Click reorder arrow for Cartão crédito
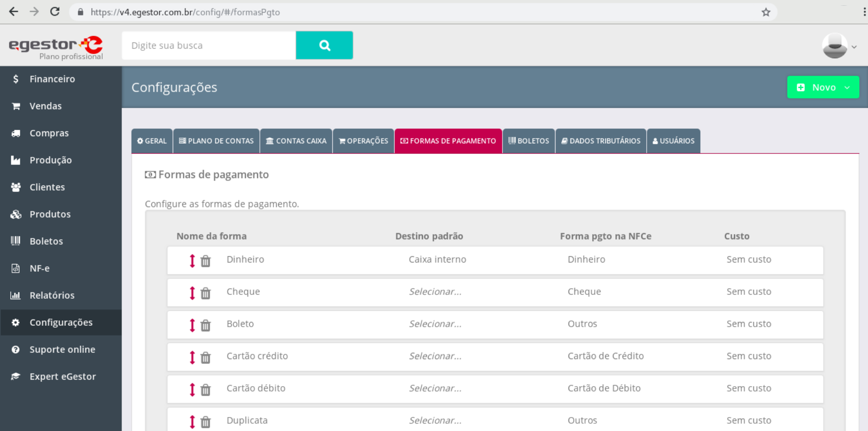The image size is (868, 431). [x=192, y=357]
